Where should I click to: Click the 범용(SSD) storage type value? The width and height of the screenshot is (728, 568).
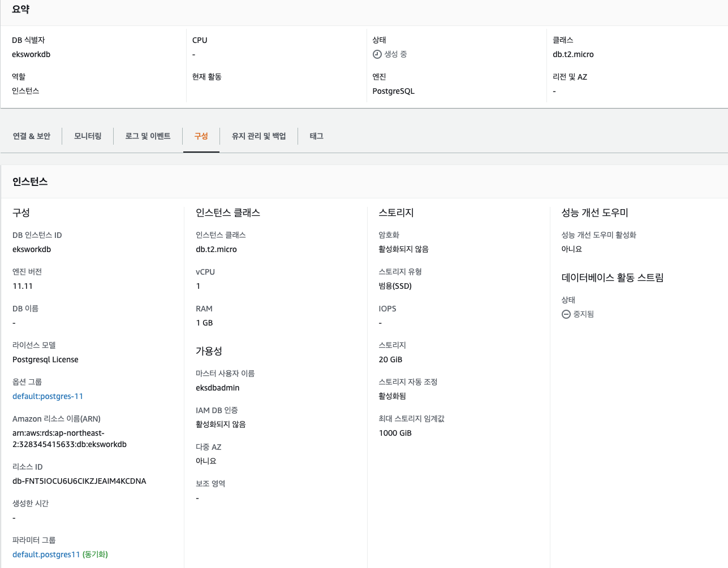pos(395,286)
